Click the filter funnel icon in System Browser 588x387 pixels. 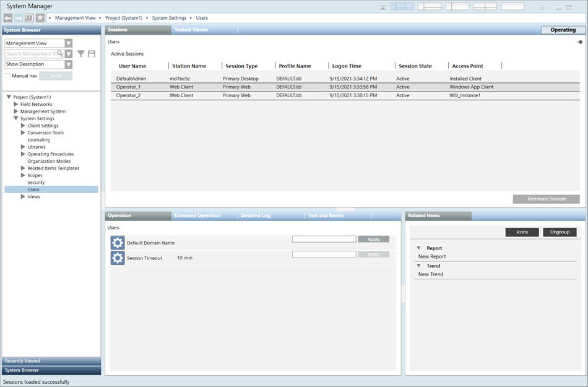(x=81, y=54)
